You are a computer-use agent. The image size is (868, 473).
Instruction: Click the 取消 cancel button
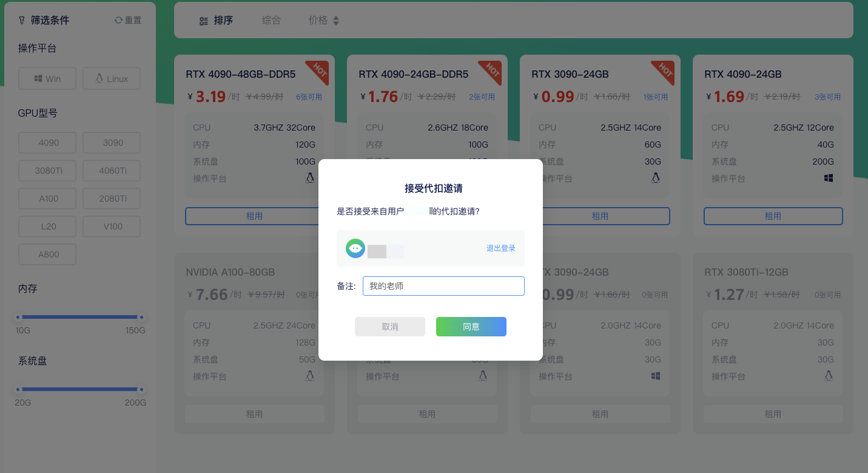tap(389, 327)
